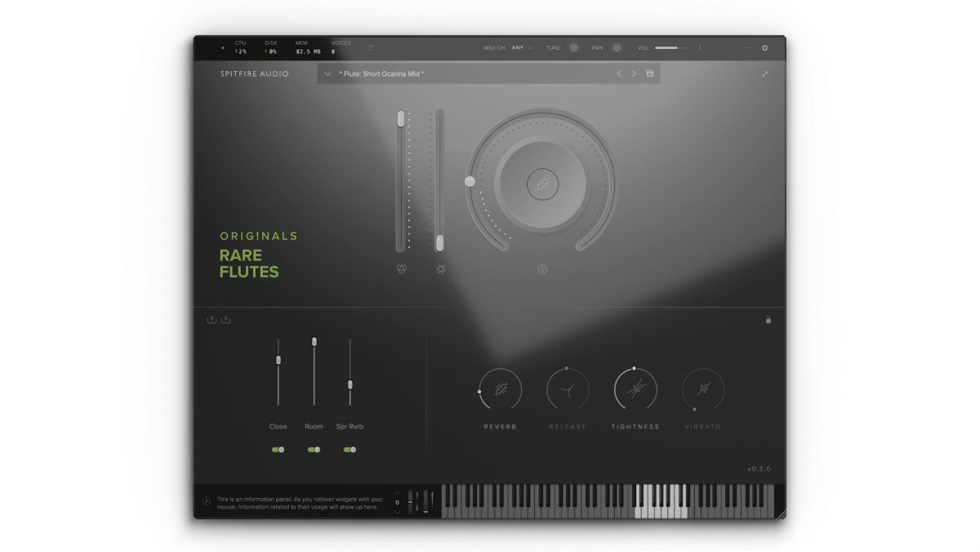Click the lock icon in the lower panel
Viewport: 980px width, 552px height.
click(768, 320)
